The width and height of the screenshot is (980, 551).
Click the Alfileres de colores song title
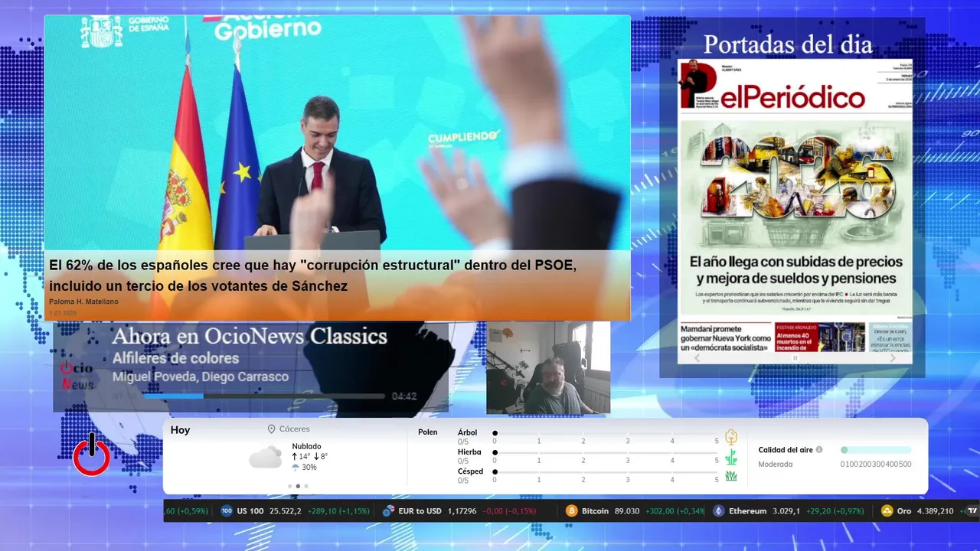tap(175, 358)
